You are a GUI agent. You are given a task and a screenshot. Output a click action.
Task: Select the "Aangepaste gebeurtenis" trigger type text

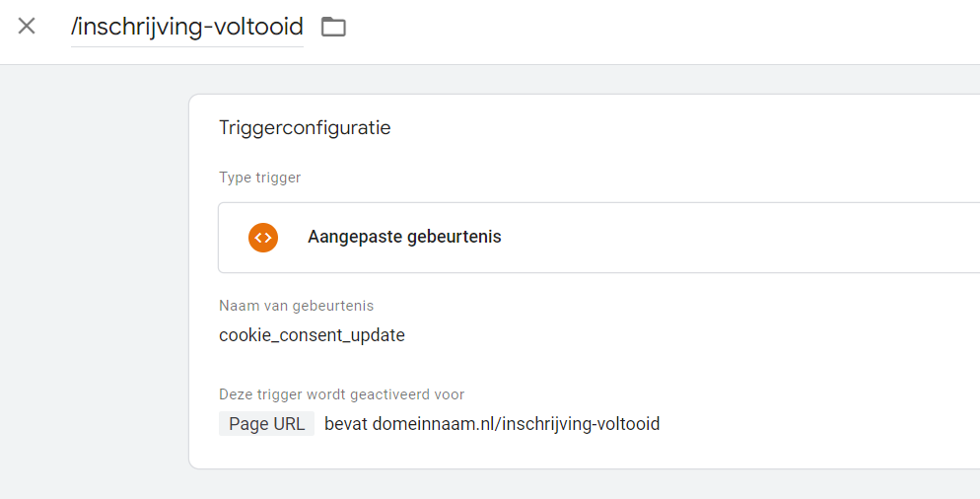tap(404, 238)
